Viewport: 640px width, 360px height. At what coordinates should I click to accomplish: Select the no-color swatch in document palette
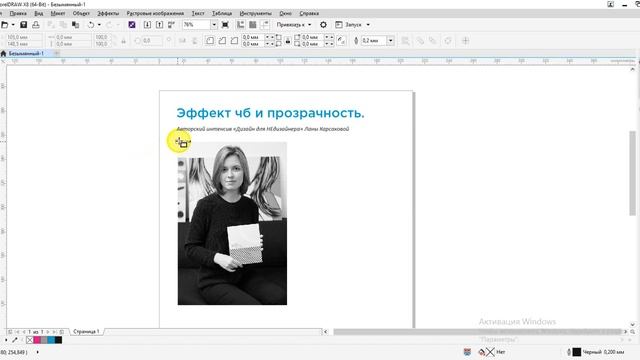pyautogui.click(x=29, y=340)
